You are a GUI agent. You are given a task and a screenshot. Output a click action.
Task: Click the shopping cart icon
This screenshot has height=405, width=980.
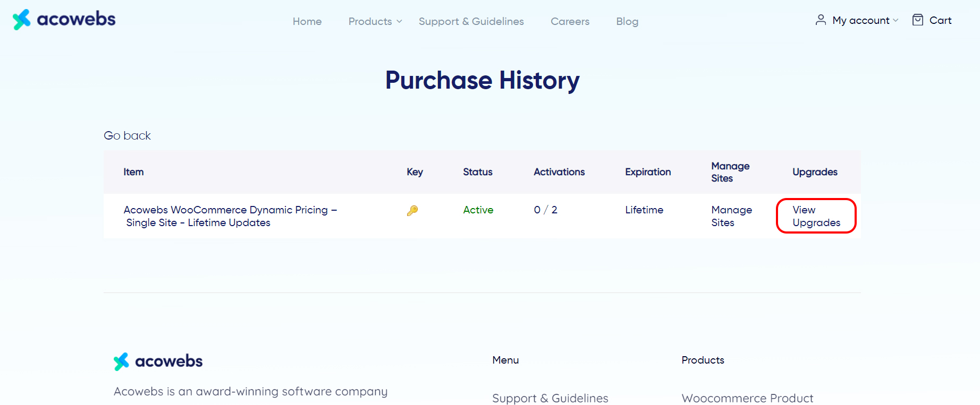click(x=918, y=20)
